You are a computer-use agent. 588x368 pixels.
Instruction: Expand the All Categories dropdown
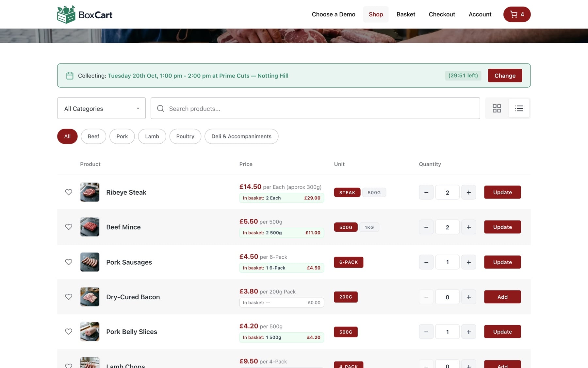(101, 108)
